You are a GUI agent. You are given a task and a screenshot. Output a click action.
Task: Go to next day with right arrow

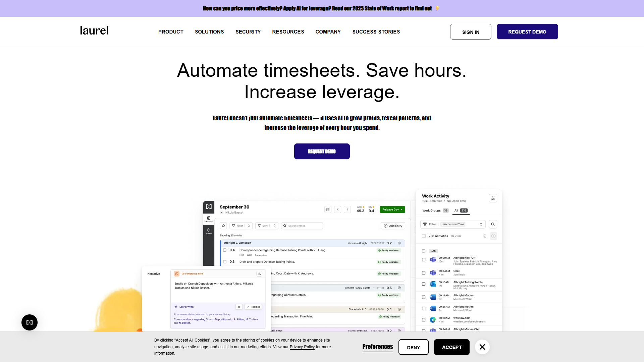347,209
